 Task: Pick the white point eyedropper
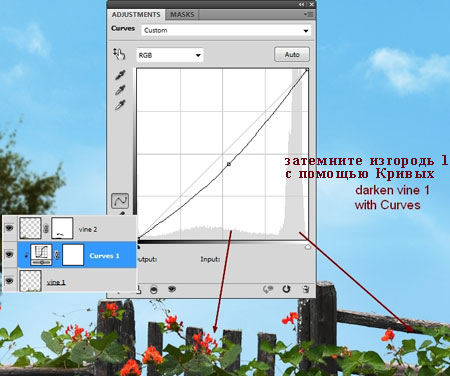click(x=120, y=105)
